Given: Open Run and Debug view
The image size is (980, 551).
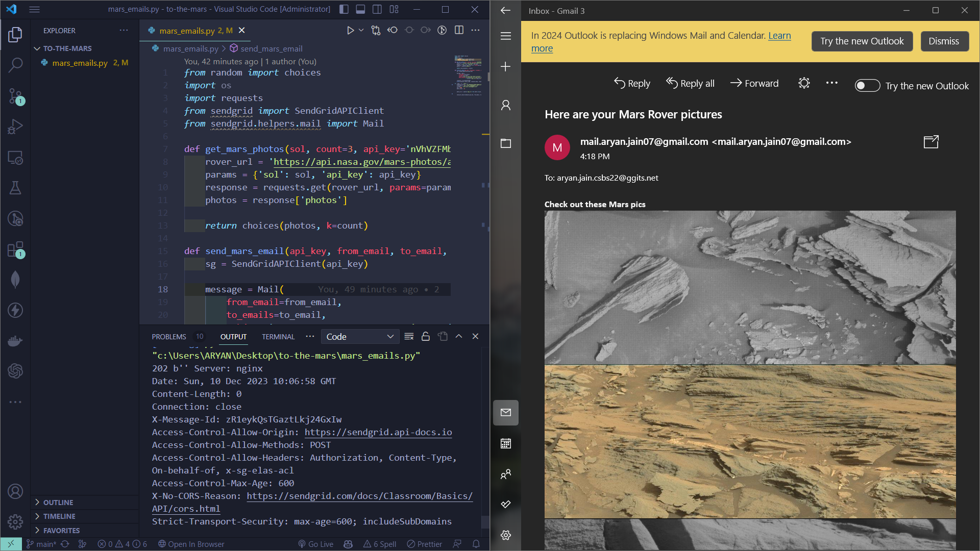Looking at the screenshot, I should (x=15, y=127).
